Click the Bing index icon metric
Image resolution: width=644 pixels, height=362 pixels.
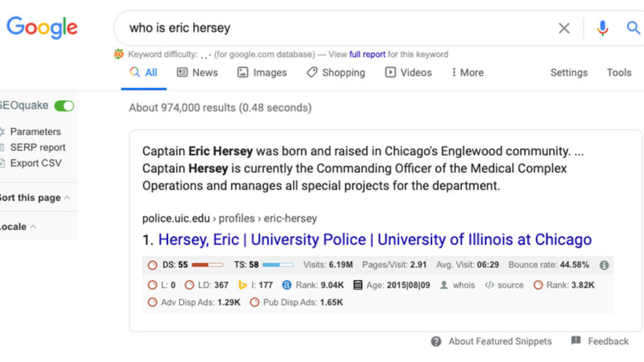242,285
